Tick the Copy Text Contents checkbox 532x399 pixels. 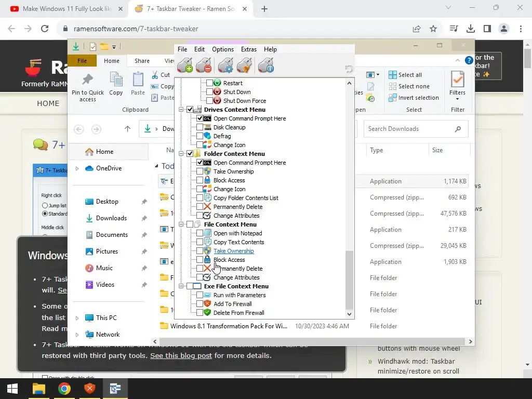(x=199, y=242)
